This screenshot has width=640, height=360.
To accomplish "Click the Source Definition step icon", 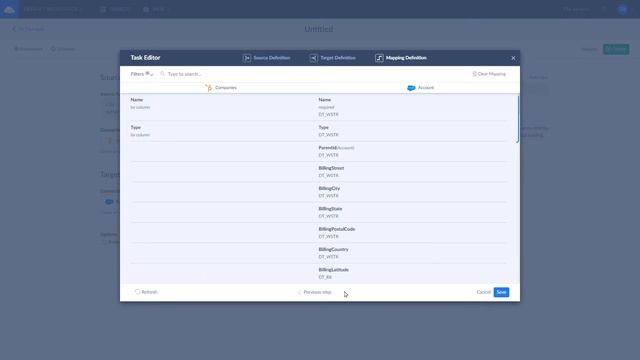I will 247,58.
